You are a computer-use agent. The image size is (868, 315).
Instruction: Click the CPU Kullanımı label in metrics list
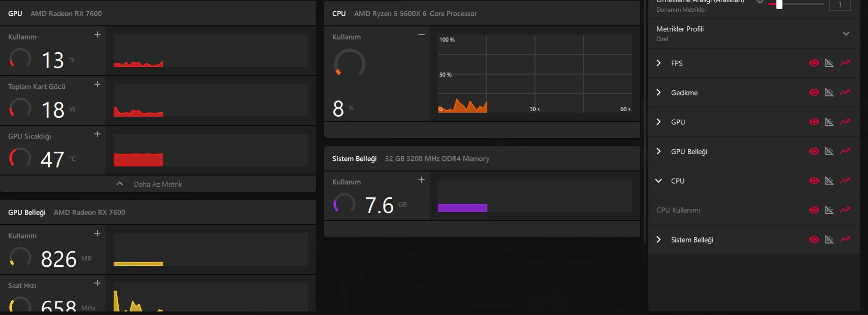(x=678, y=210)
